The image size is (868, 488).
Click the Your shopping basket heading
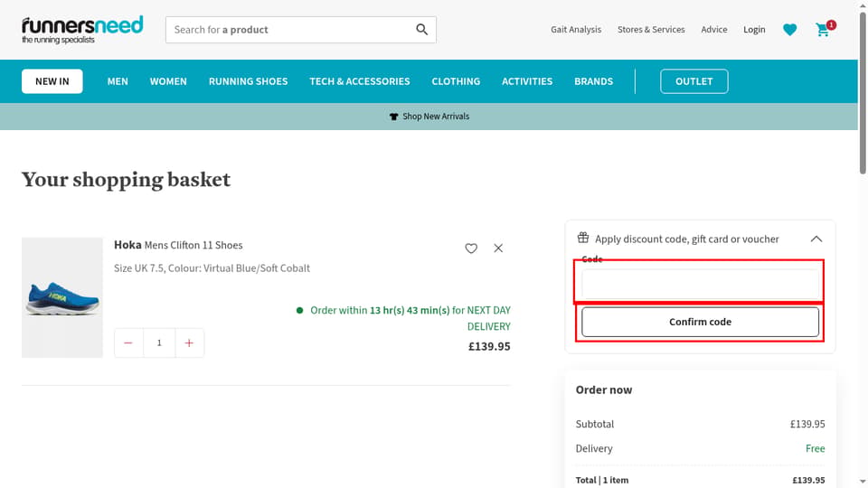[126, 181]
